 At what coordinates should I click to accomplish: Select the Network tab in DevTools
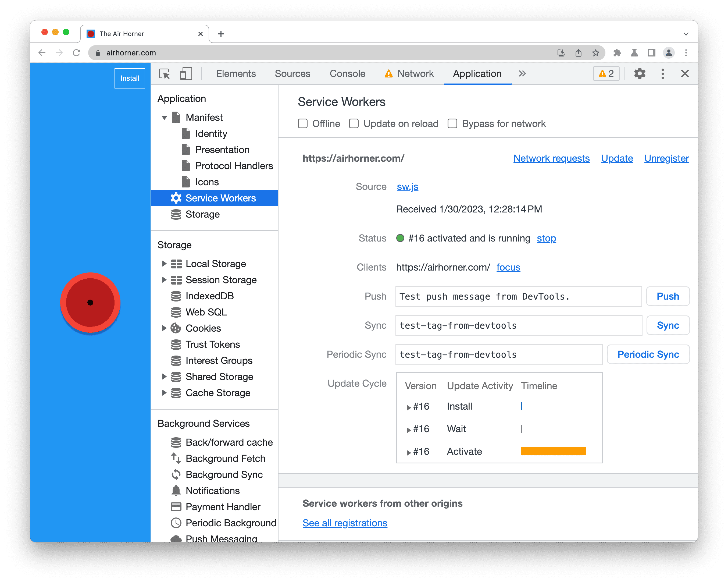coord(415,74)
